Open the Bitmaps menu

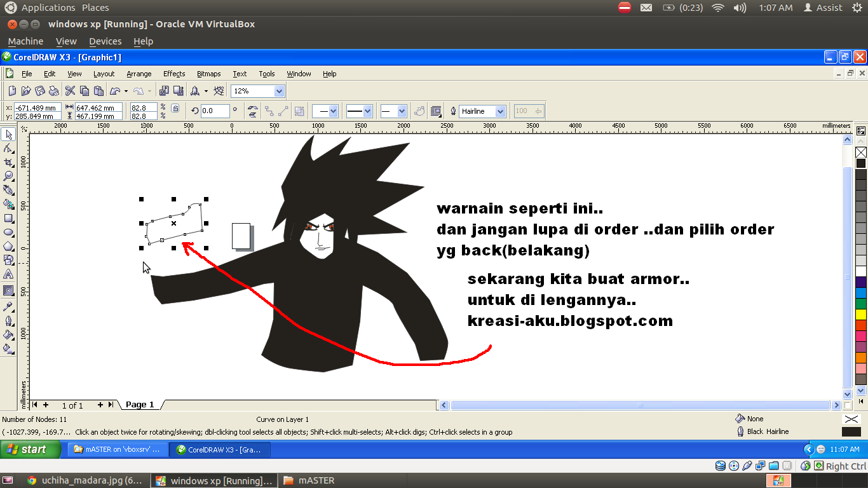coord(209,74)
